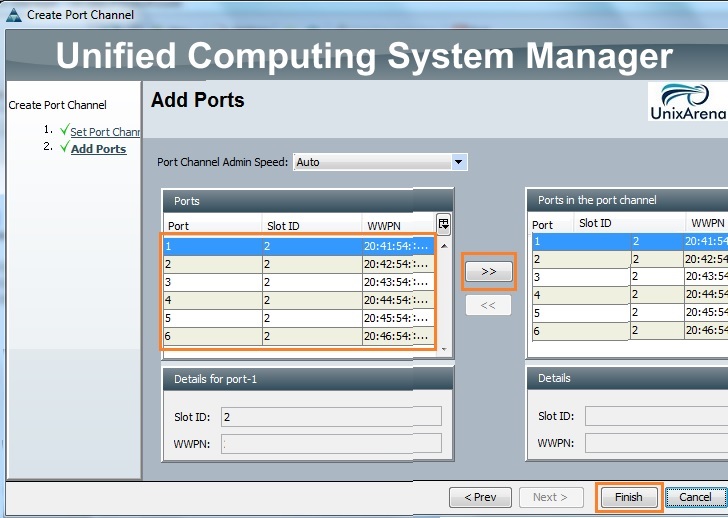Screen dimensions: 728x518
Task: Click Slot ID field in Details for port-1
Action: [x=331, y=416]
